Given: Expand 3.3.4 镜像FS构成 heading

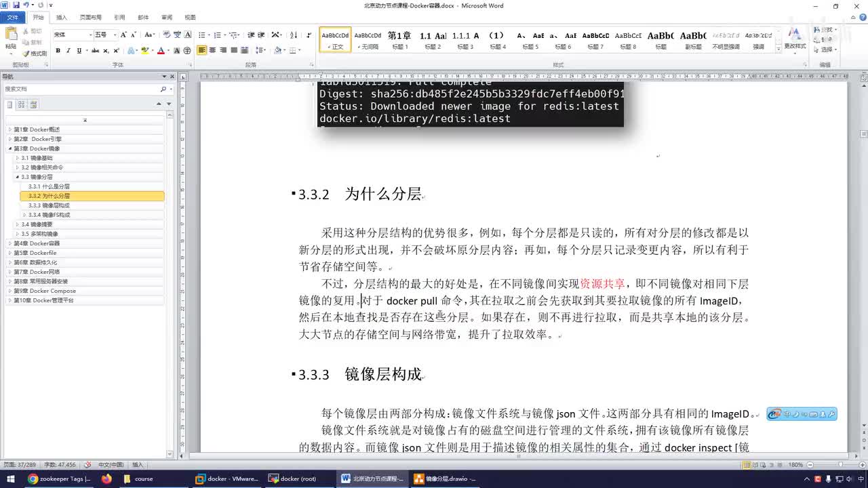Looking at the screenshot, I should point(25,215).
